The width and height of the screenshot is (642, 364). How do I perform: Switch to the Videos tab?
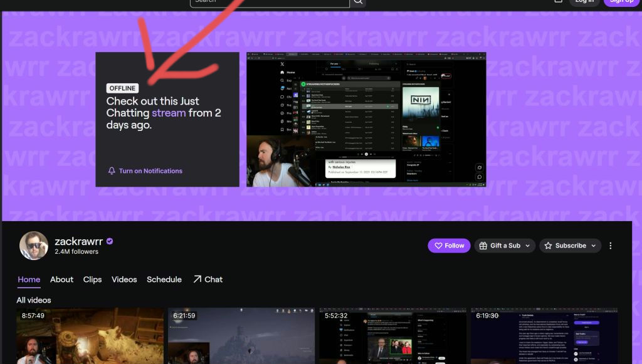[x=124, y=280]
